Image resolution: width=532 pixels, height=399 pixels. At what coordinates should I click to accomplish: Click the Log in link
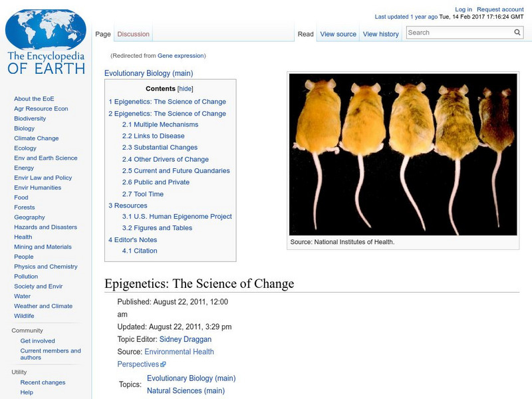coord(464,9)
